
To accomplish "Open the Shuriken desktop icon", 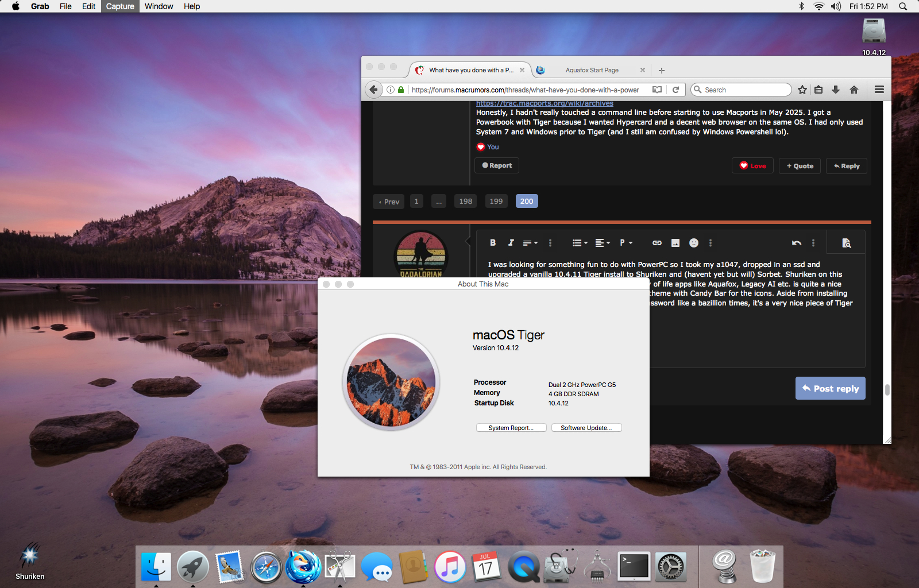I will pos(30,556).
